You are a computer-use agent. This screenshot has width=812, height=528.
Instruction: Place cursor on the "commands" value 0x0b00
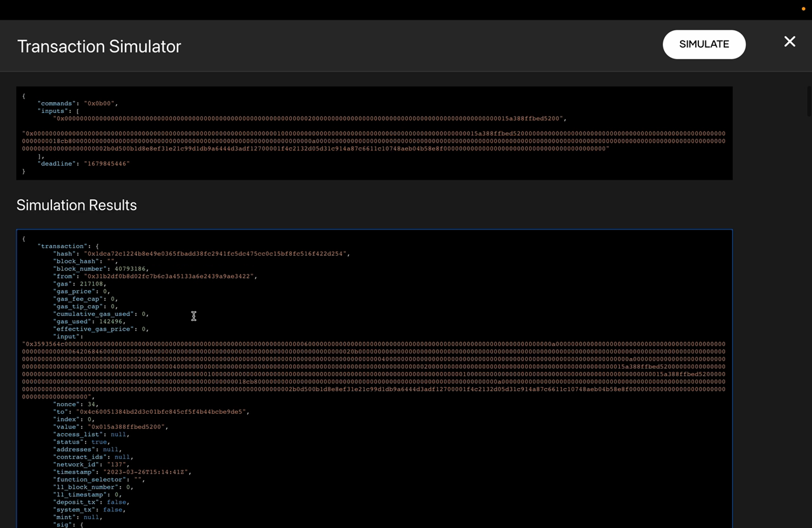tap(100, 103)
